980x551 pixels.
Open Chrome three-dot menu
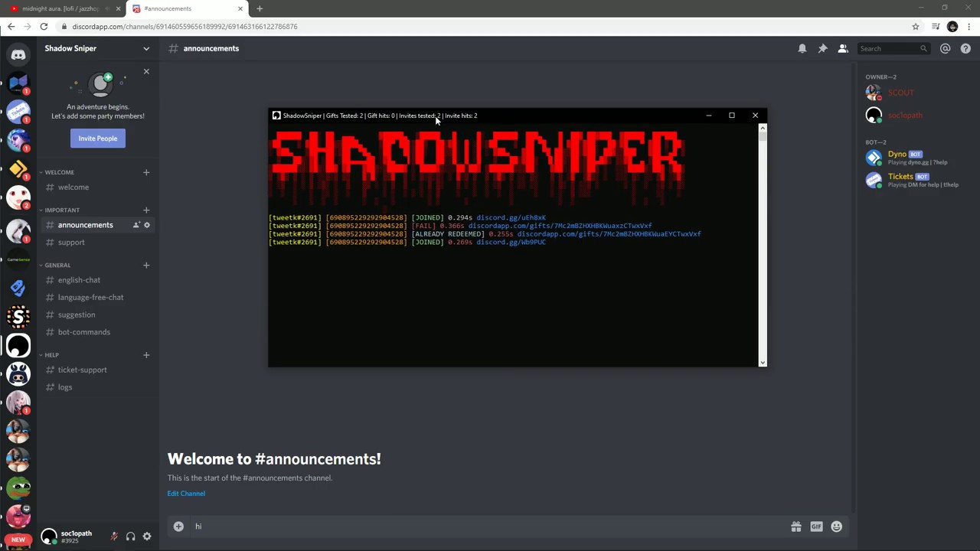coord(969,27)
